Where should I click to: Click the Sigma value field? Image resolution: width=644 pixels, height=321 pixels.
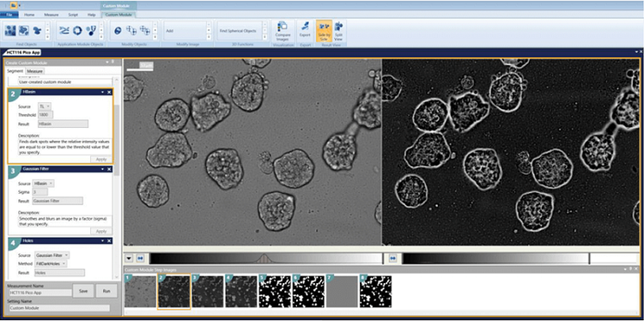39,191
